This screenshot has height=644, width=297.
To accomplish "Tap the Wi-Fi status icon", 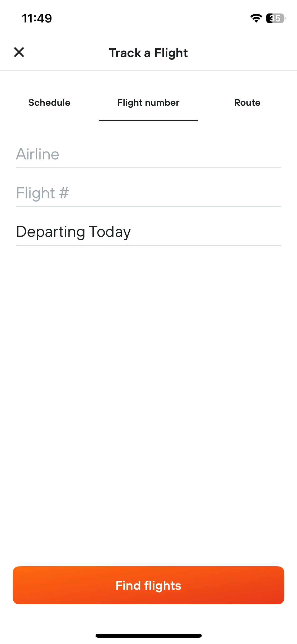I will click(256, 18).
